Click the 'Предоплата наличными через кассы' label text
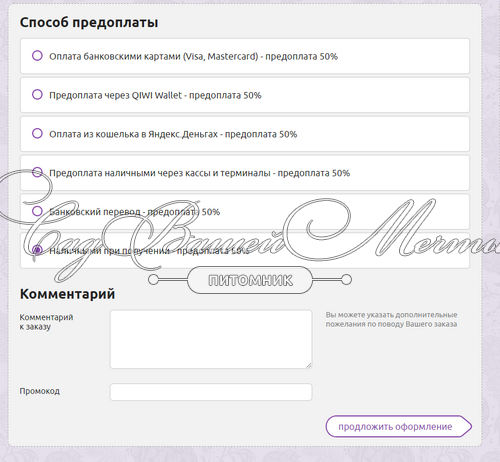Viewport: 500px width, 462px height. pyautogui.click(x=199, y=173)
